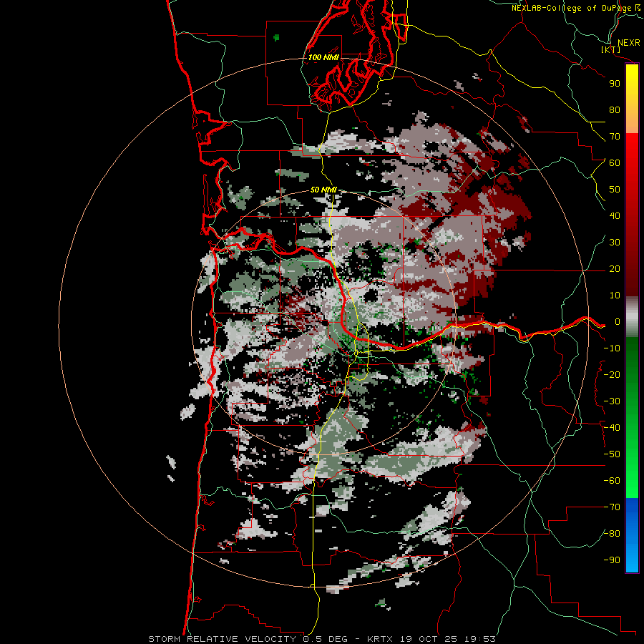Click the "50 NMI" range ring label
644x644 pixels.
[x=323, y=190]
